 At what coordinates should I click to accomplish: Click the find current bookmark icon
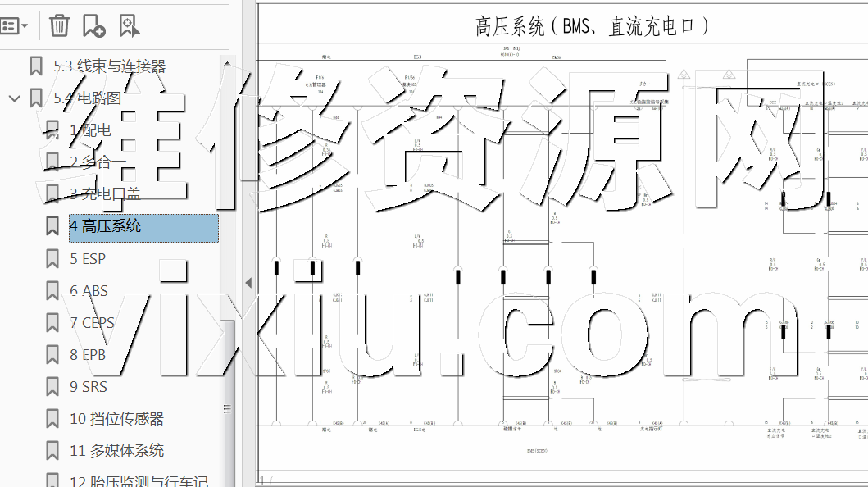(x=129, y=25)
